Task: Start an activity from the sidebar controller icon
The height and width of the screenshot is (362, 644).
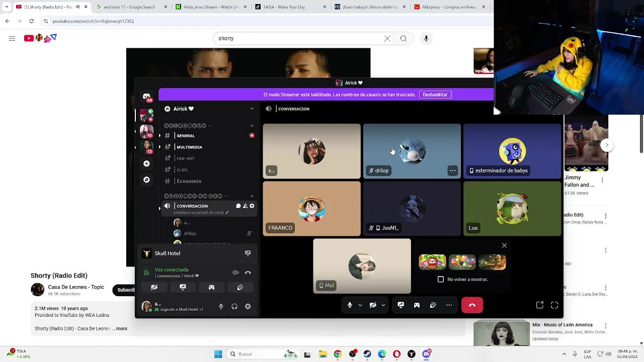Action: click(211, 287)
